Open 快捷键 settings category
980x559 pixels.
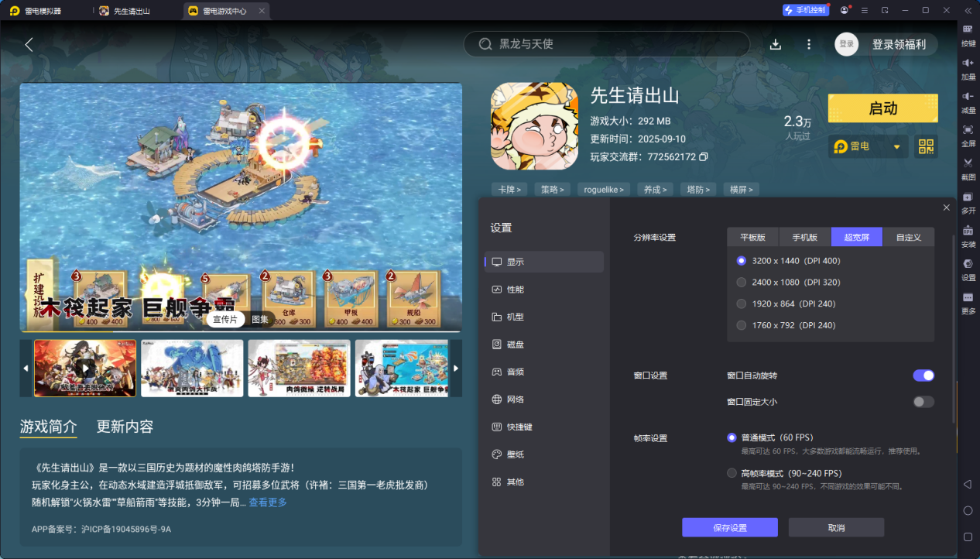pyautogui.click(x=544, y=427)
